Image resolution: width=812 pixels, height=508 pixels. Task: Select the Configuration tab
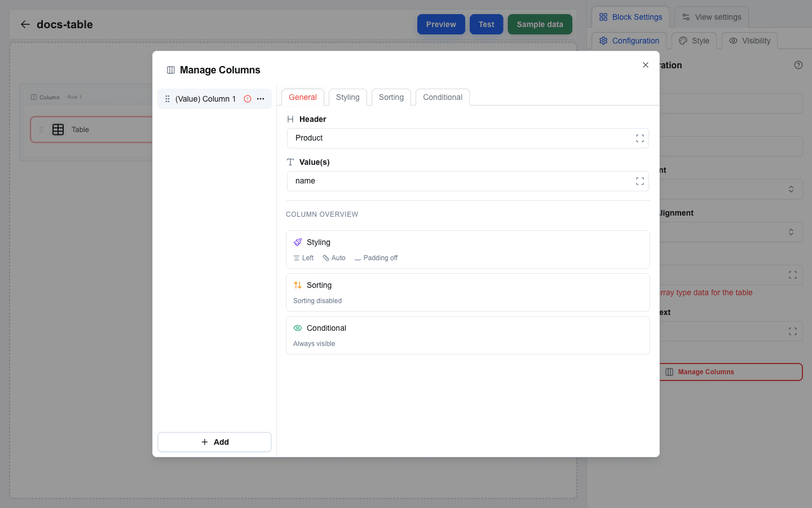click(x=629, y=41)
